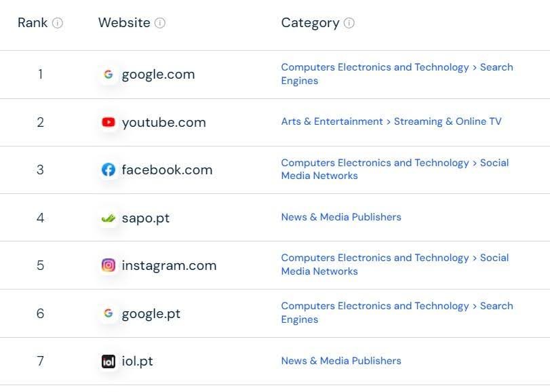Open the iol.pt website entry
The height and width of the screenshot is (392, 550).
(137, 361)
